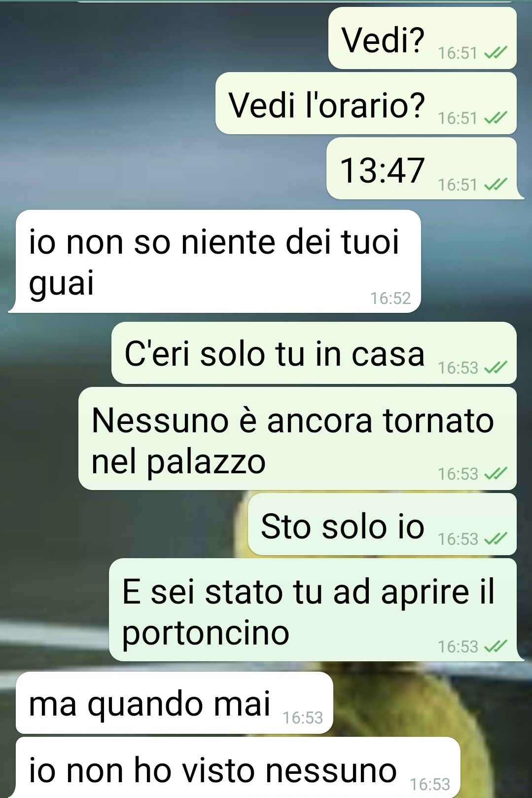The height and width of the screenshot is (798, 532).
Task: Tap checkmarks on 'Sto solo io' message
Action: tap(496, 538)
